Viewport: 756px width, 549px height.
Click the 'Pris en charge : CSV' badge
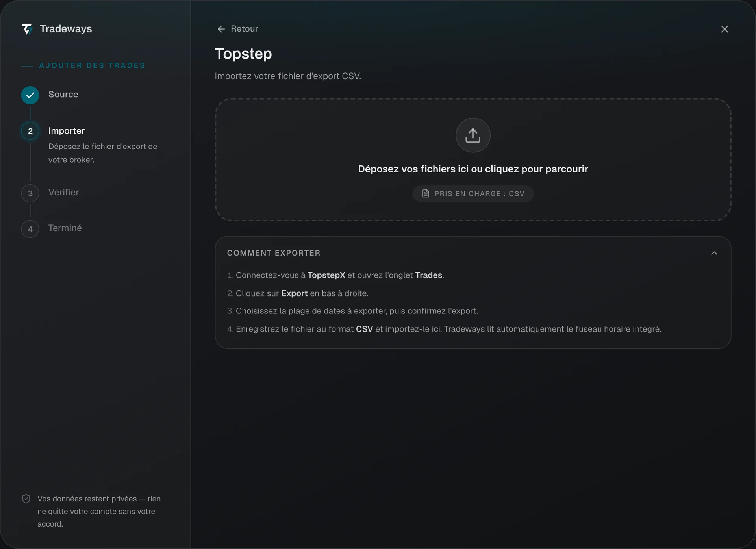473,194
